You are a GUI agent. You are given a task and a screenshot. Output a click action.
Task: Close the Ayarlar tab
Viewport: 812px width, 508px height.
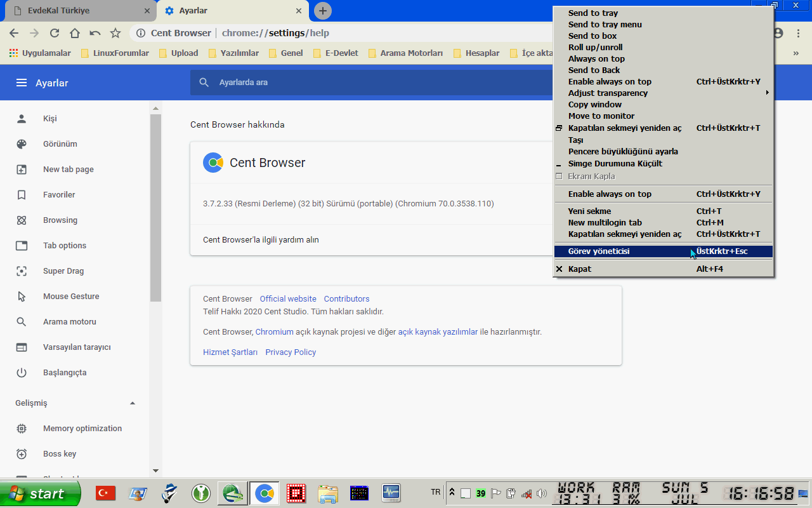[300, 11]
